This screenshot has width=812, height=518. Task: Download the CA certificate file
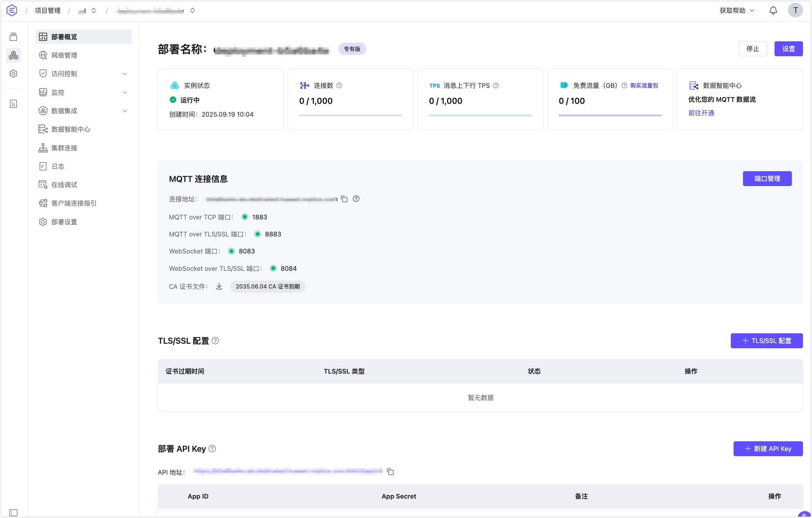[219, 286]
